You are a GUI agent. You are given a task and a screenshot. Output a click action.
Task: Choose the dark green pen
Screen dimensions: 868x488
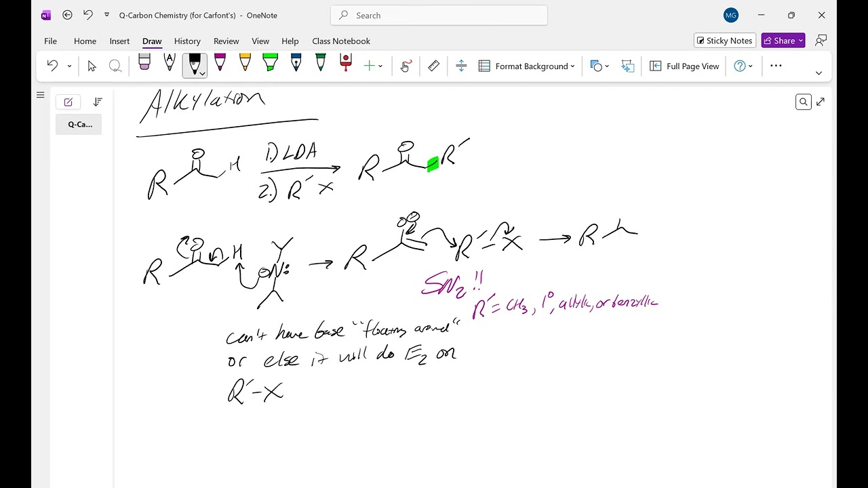point(321,63)
